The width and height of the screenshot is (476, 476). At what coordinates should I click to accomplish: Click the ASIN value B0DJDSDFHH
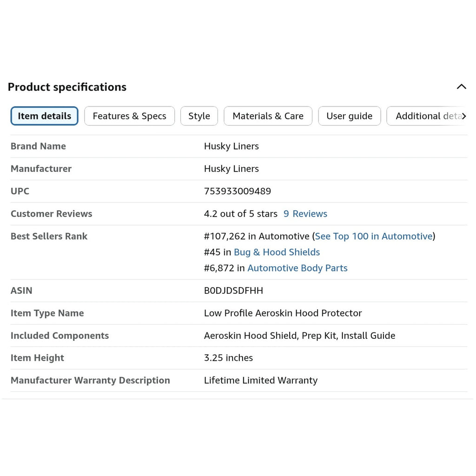pyautogui.click(x=233, y=291)
